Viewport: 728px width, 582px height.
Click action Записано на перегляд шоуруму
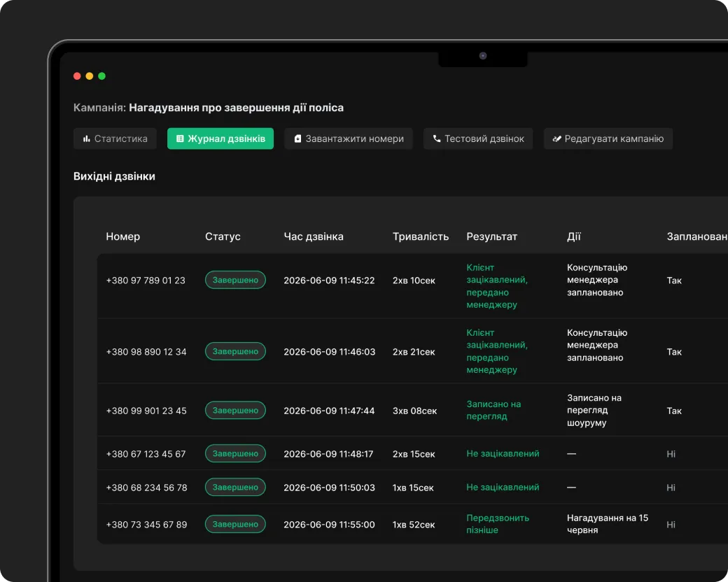pos(594,411)
